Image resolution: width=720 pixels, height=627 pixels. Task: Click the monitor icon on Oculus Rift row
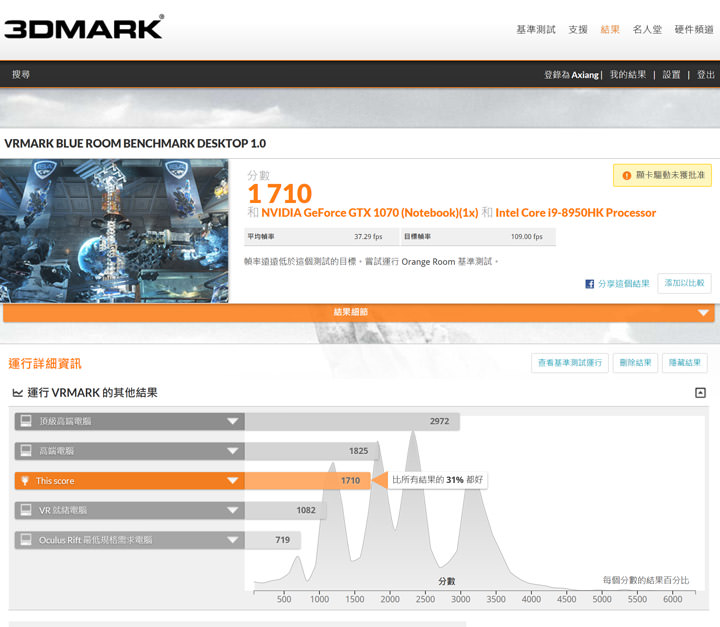(26, 540)
